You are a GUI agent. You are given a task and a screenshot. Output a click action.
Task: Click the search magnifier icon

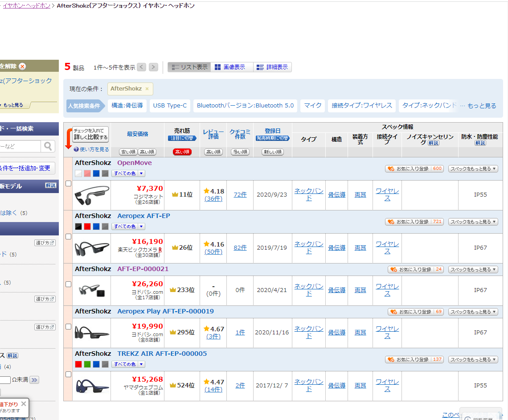(48, 147)
